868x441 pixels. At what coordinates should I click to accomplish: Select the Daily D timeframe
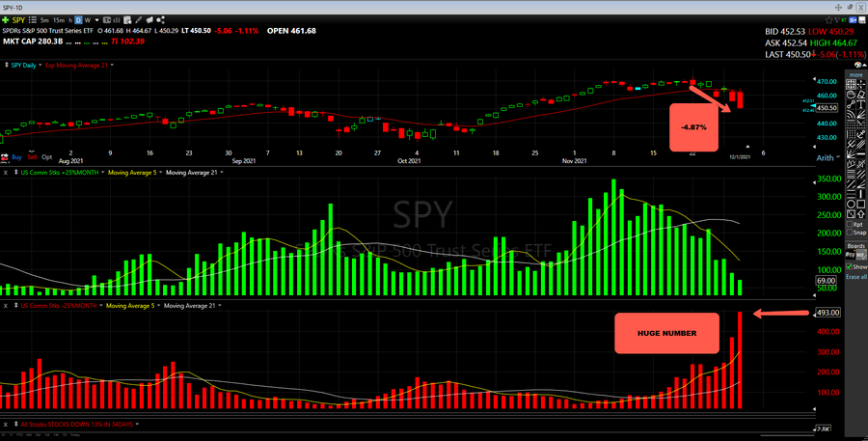point(79,20)
